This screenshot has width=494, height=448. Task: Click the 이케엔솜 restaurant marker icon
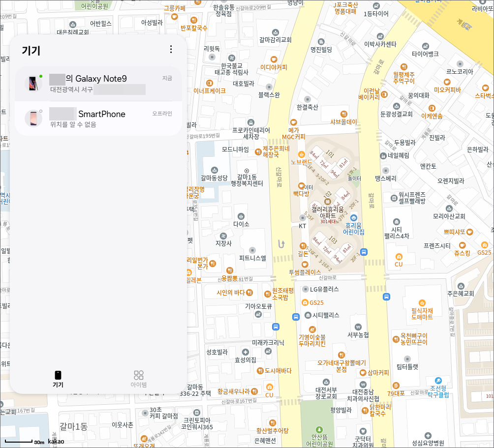coord(432,108)
